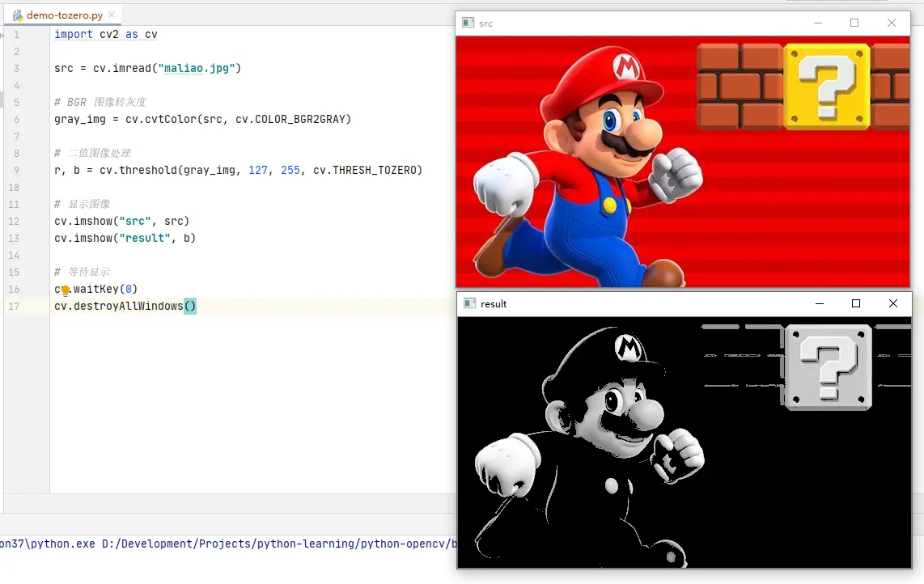Click the result window title icon
This screenshot has height=584, width=924.
coord(469,303)
